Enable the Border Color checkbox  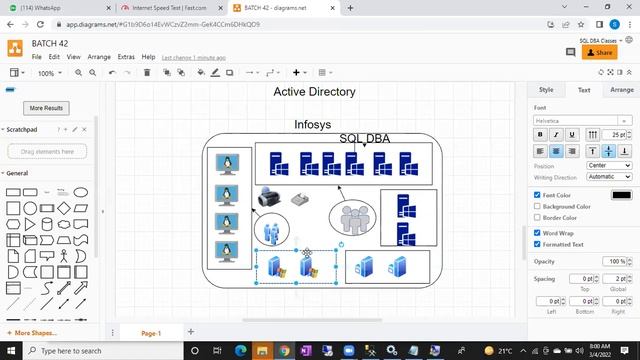tap(537, 218)
